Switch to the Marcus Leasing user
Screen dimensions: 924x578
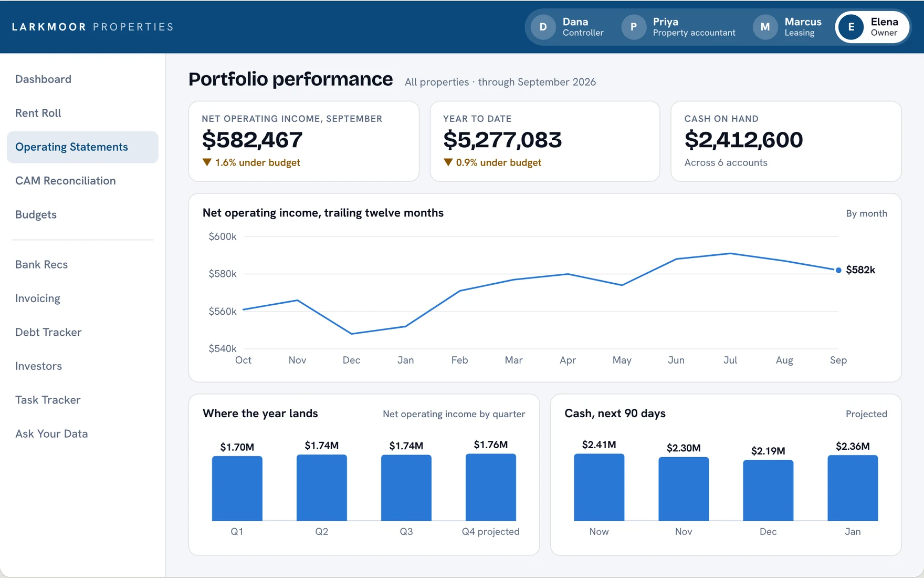coord(787,27)
